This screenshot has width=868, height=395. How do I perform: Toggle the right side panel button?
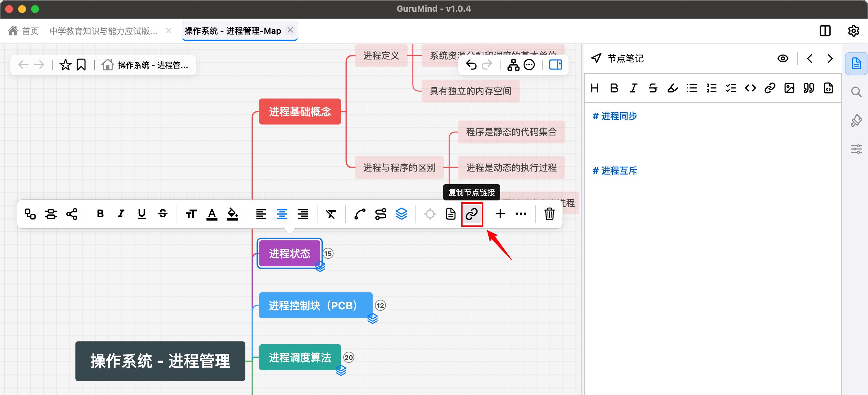[555, 65]
